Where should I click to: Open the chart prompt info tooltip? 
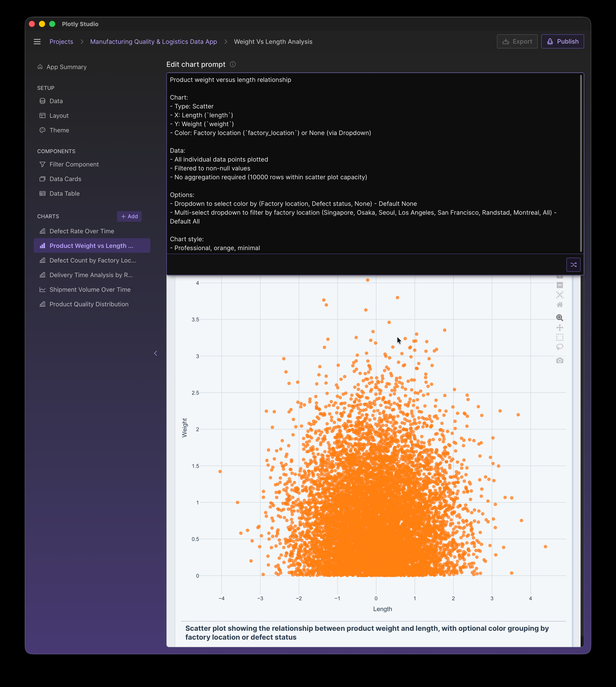pos(233,64)
